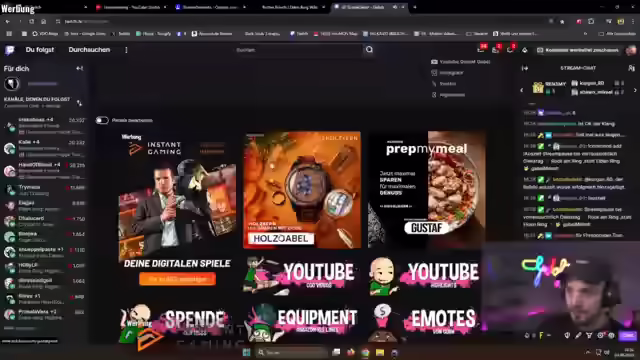Click the search magnifier icon
Viewport: 640px width, 360px height.
click(369, 50)
